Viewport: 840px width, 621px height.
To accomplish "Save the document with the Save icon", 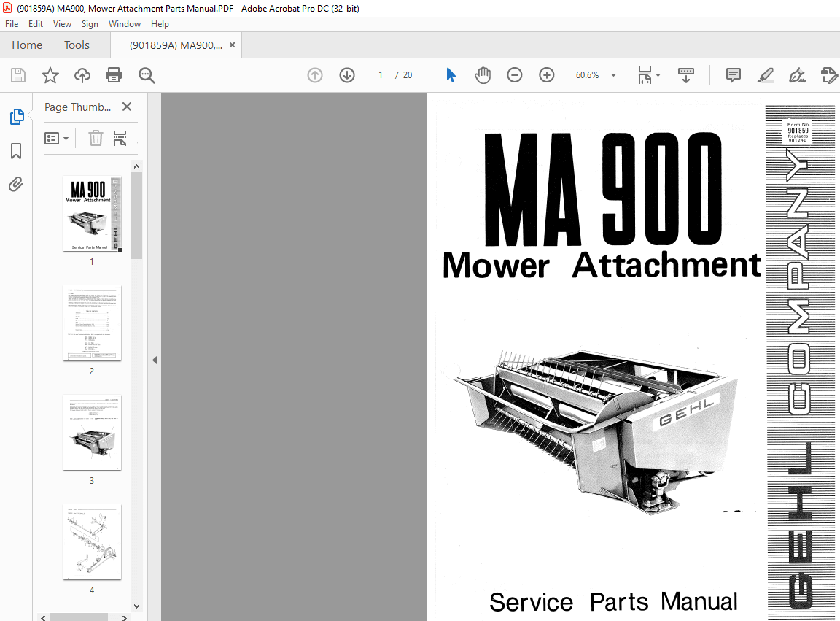I will [x=17, y=75].
